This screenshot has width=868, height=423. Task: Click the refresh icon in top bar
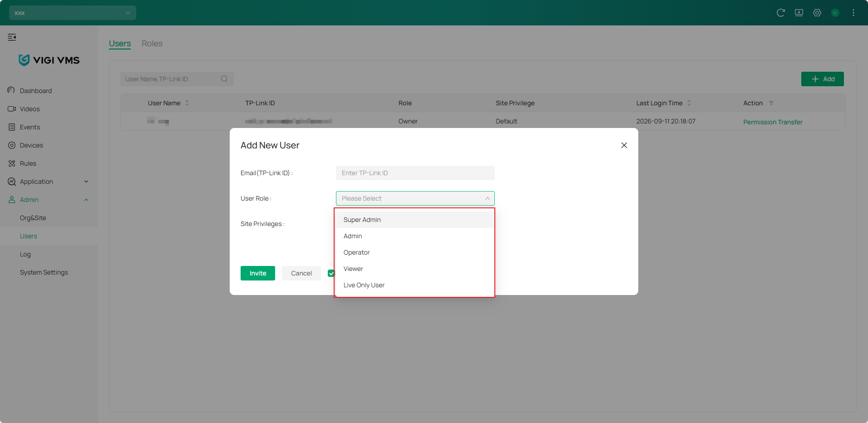(x=781, y=13)
